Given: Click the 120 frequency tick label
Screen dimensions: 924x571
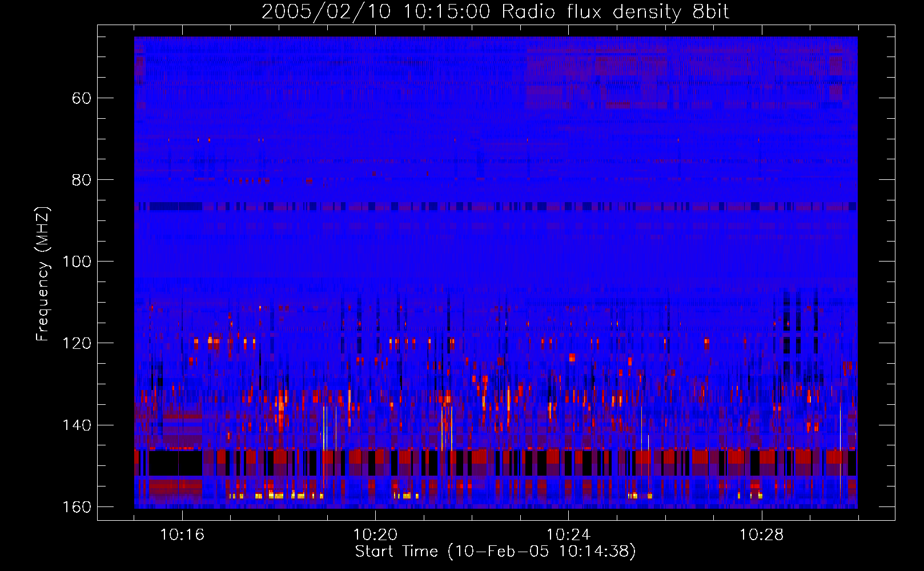Looking at the screenshot, I should pyautogui.click(x=77, y=343).
